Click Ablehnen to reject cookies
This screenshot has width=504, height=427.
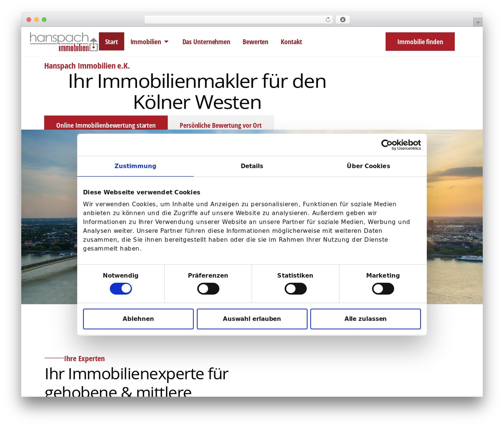[x=138, y=319]
